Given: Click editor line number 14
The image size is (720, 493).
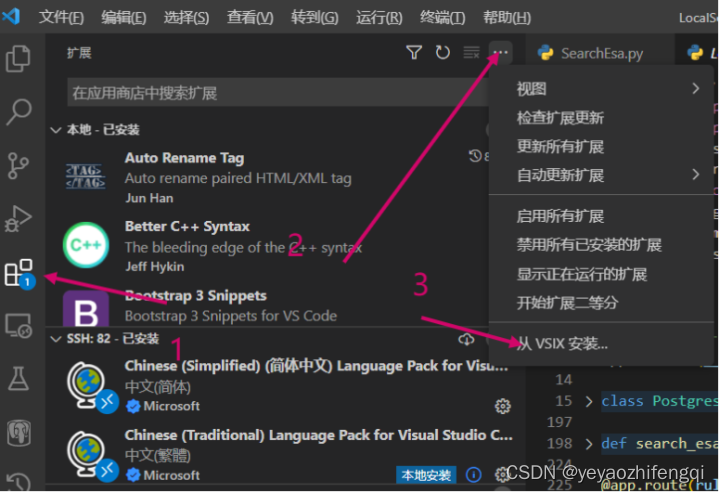Looking at the screenshot, I should [x=563, y=380].
